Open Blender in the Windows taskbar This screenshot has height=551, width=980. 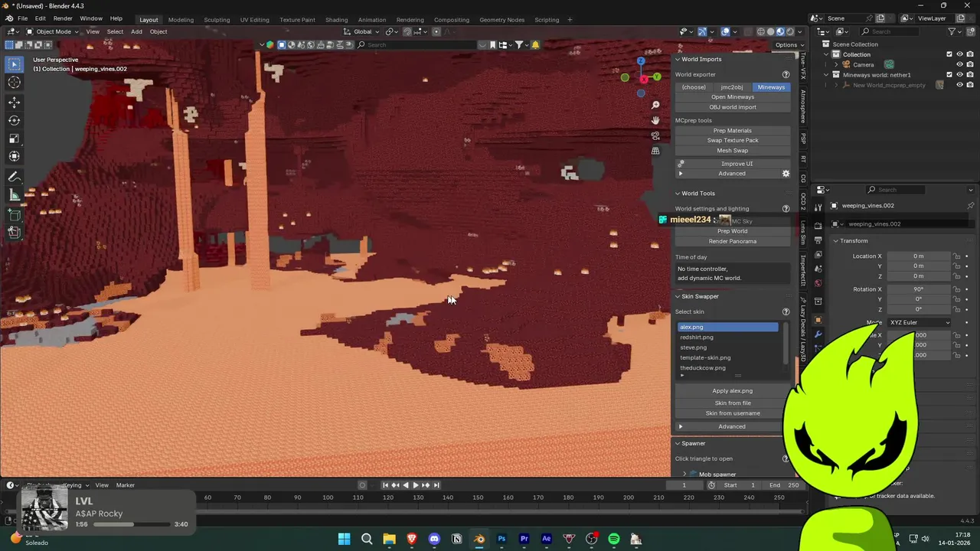(479, 540)
